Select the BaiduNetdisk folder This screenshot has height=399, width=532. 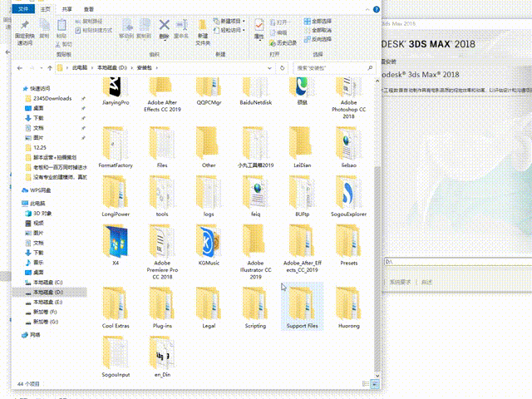point(255,91)
